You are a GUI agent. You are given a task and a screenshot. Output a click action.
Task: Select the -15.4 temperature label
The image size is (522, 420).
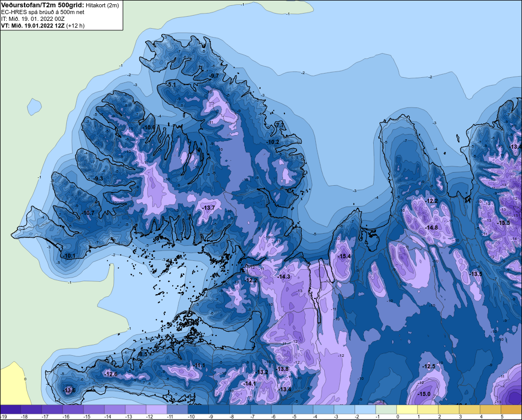(x=344, y=256)
